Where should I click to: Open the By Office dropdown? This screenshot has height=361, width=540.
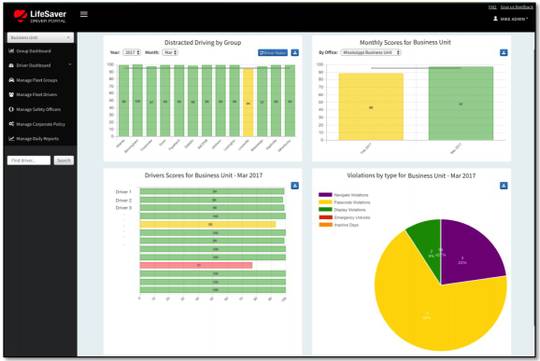click(x=371, y=52)
